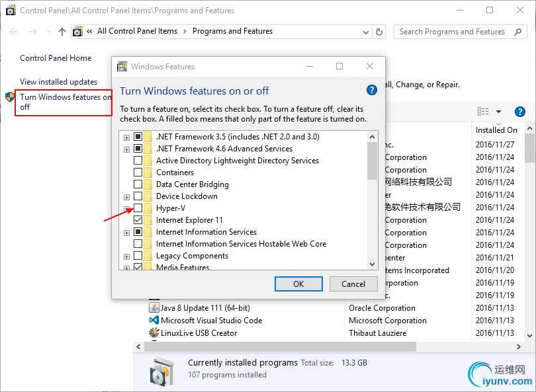Toggle the .NET Framework 3.5 checkbox
Image resolution: width=536 pixels, height=392 pixels.
(x=138, y=137)
